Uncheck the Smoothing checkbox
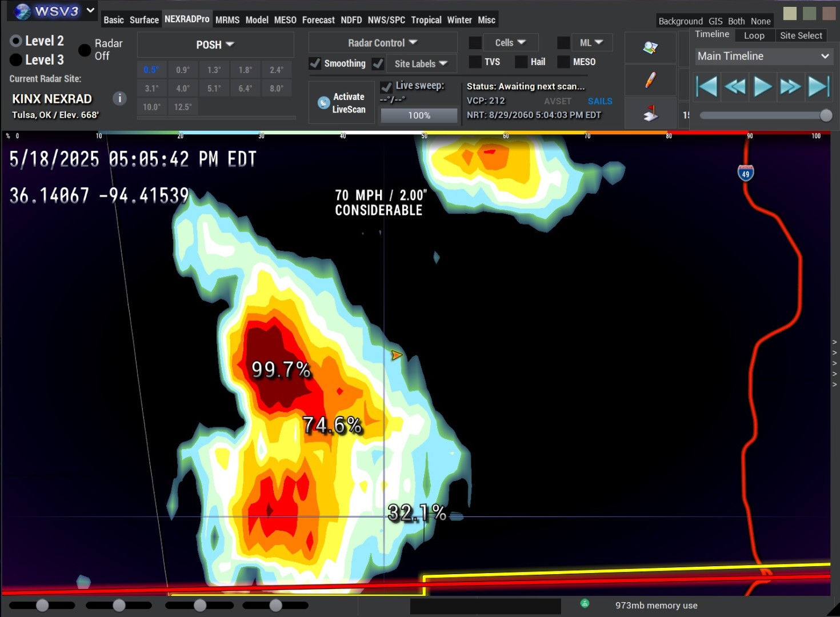This screenshot has width=840, height=617. click(315, 63)
